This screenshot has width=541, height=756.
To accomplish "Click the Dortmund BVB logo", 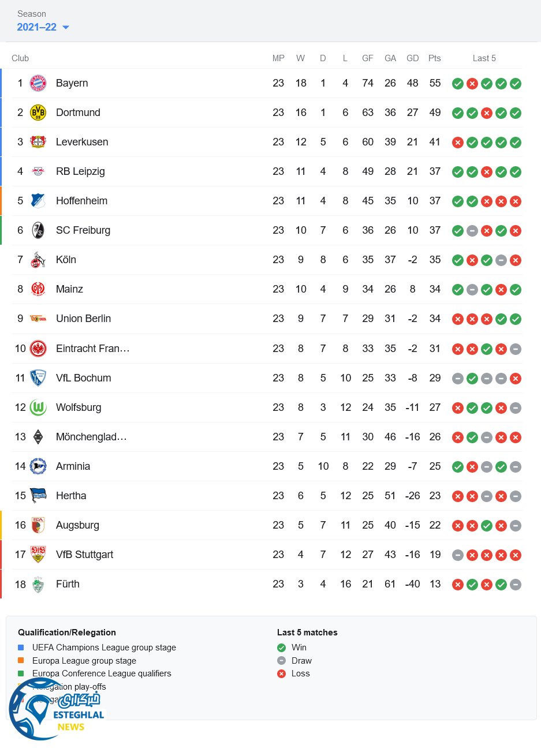I will [38, 113].
